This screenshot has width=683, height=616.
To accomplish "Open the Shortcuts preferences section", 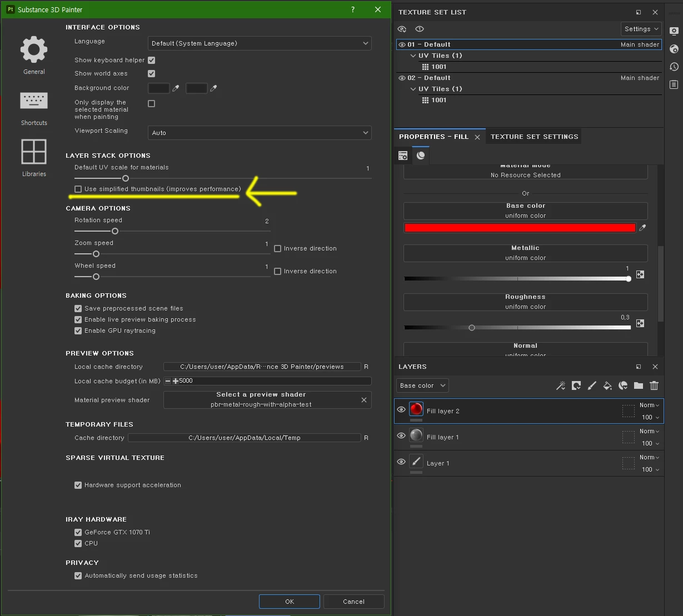I will point(34,108).
